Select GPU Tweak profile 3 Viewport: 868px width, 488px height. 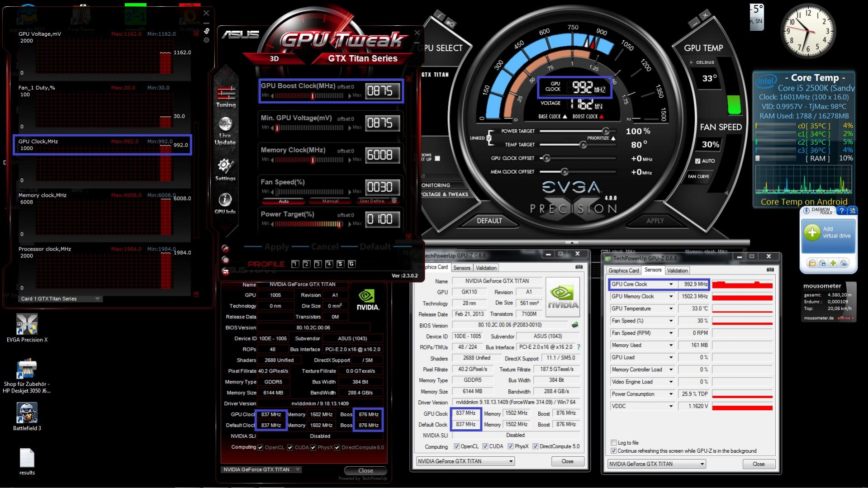(318, 264)
